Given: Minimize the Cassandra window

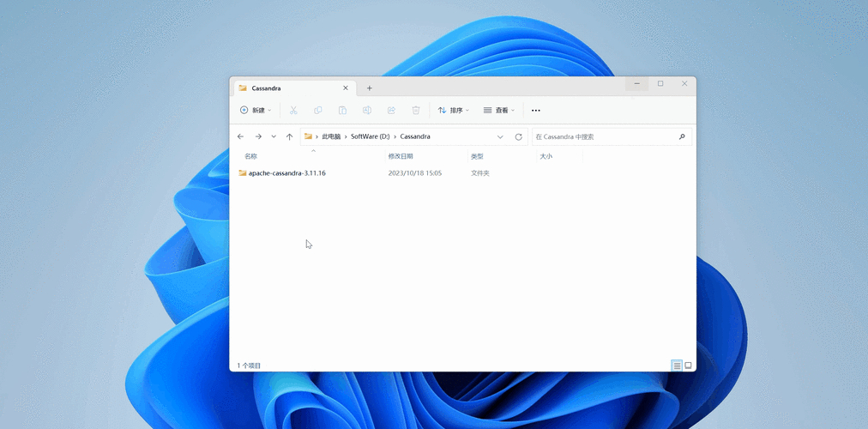Looking at the screenshot, I should click(637, 83).
